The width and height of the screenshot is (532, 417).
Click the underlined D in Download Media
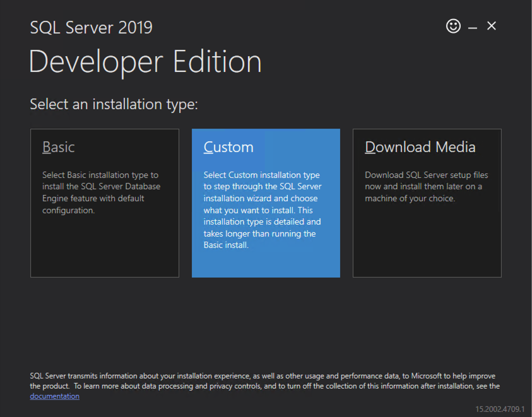click(x=370, y=147)
